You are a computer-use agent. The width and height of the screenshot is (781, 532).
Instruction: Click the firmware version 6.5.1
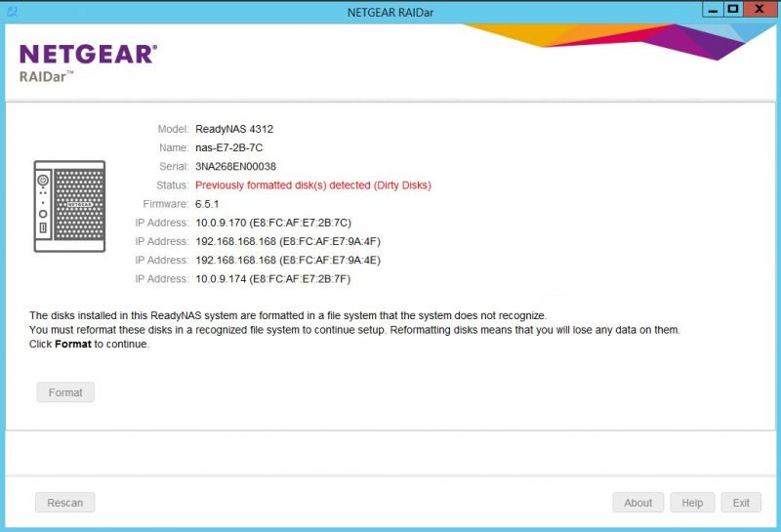tap(207, 204)
